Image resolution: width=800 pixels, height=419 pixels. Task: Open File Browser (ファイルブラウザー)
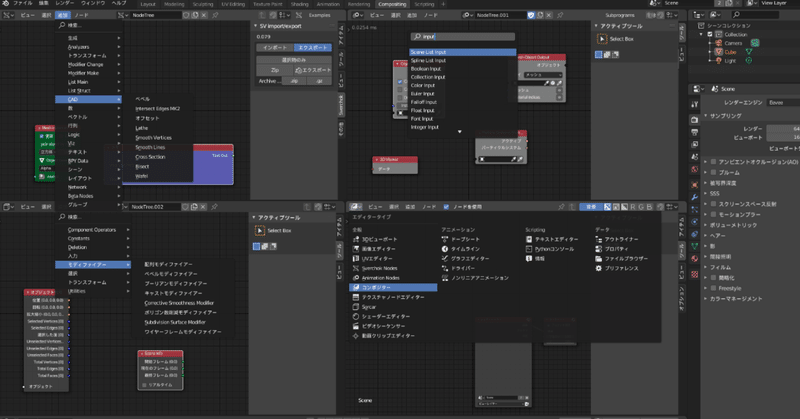621,258
